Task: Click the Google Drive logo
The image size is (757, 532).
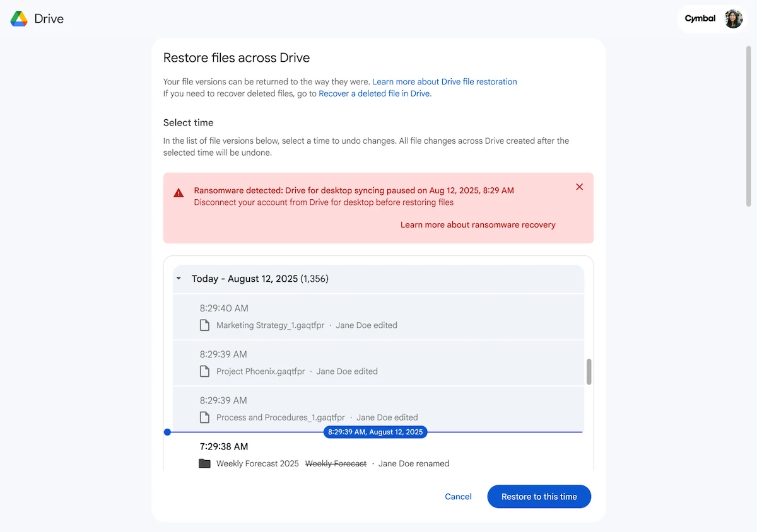Action: pyautogui.click(x=20, y=18)
